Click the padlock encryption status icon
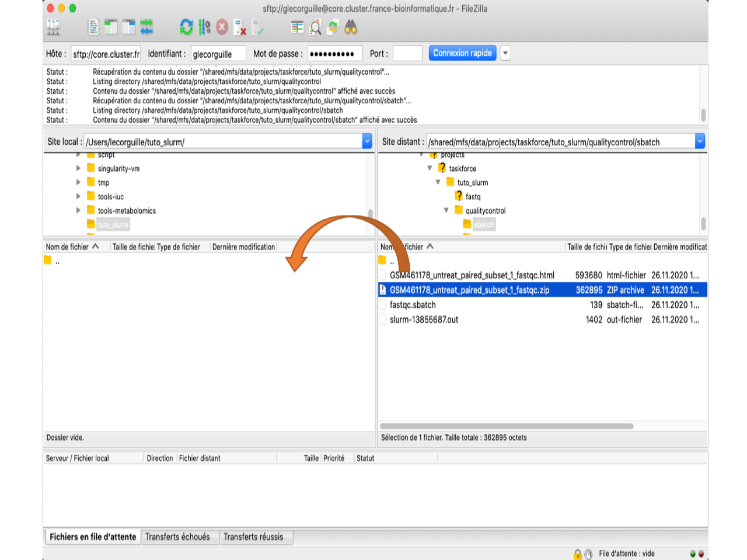The image size is (747, 560). pyautogui.click(x=578, y=554)
